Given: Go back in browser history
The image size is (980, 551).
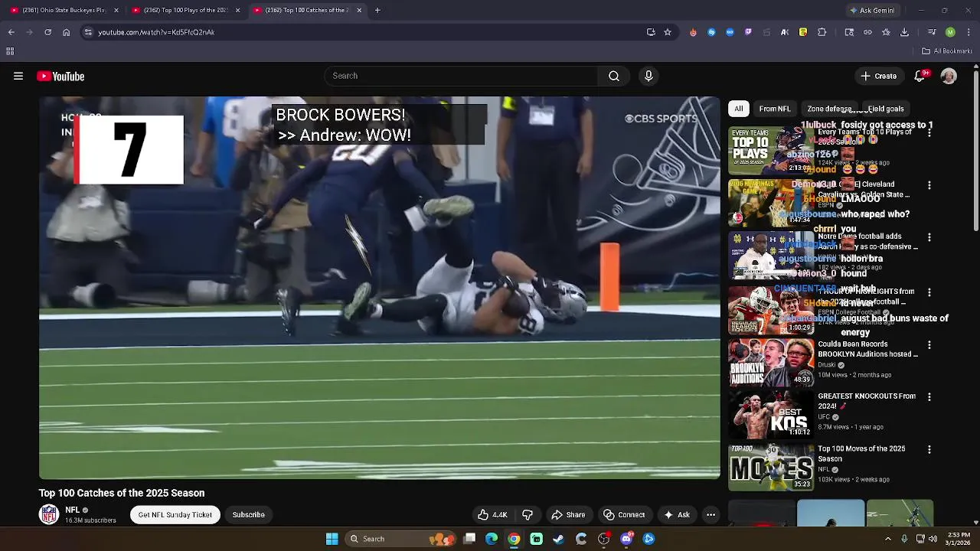Looking at the screenshot, I should click(x=11, y=32).
